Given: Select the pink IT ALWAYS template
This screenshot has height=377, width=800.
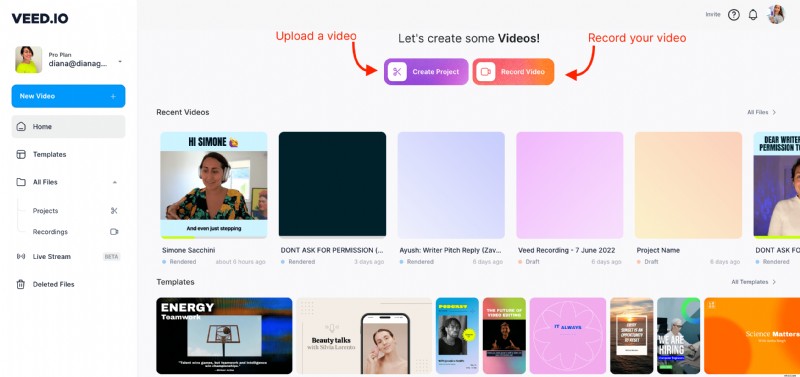Looking at the screenshot, I should (568, 336).
